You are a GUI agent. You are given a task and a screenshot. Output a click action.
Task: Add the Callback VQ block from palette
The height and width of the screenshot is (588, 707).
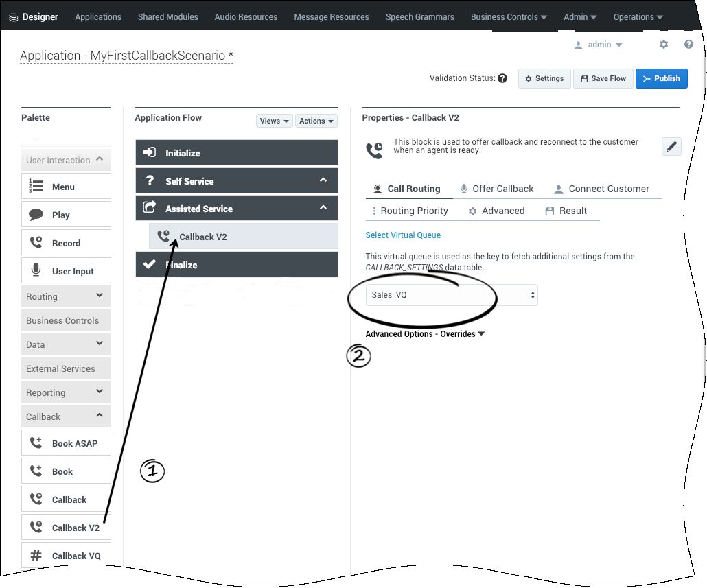66,556
